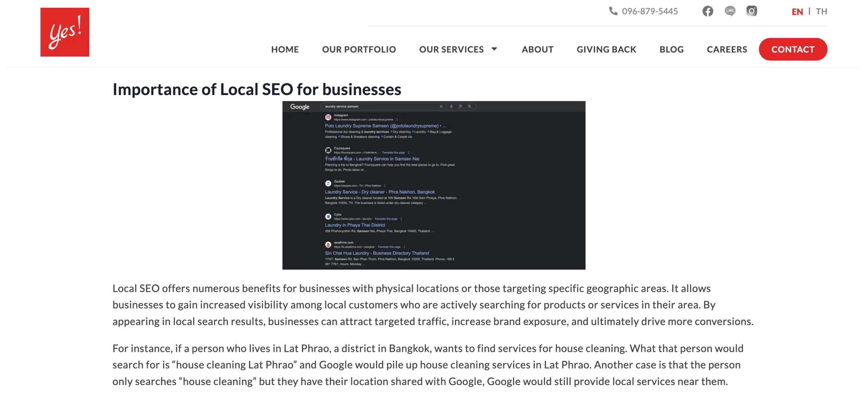Select OUR PORTFOLIO in the navigation

coord(359,49)
